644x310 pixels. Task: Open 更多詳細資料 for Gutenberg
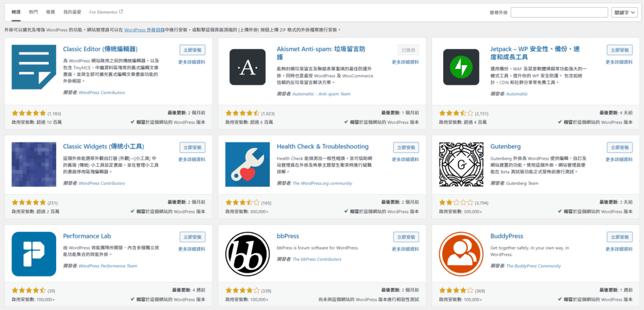click(x=619, y=160)
